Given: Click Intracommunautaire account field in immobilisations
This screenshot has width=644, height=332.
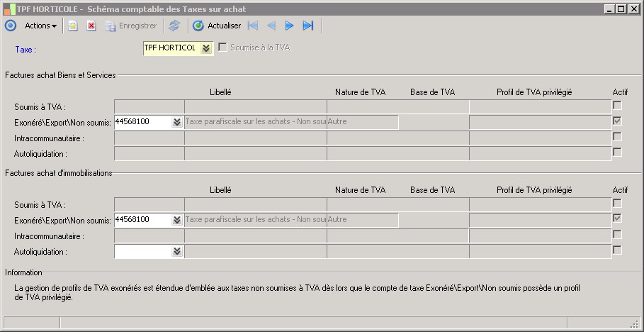Looking at the screenshot, I should click(149, 236).
